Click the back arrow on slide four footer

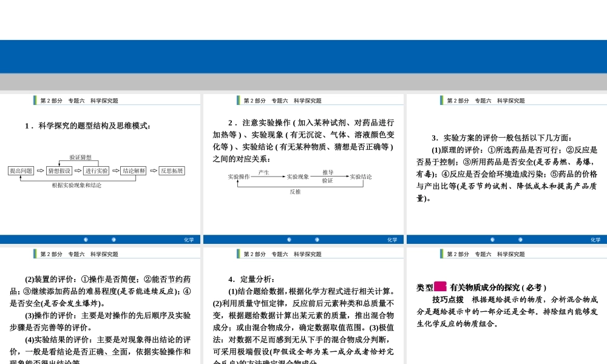tap(86, 362)
